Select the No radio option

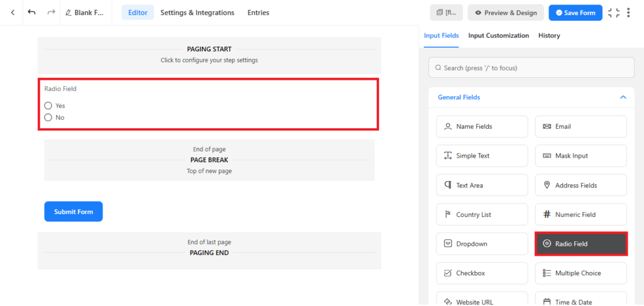click(x=48, y=117)
